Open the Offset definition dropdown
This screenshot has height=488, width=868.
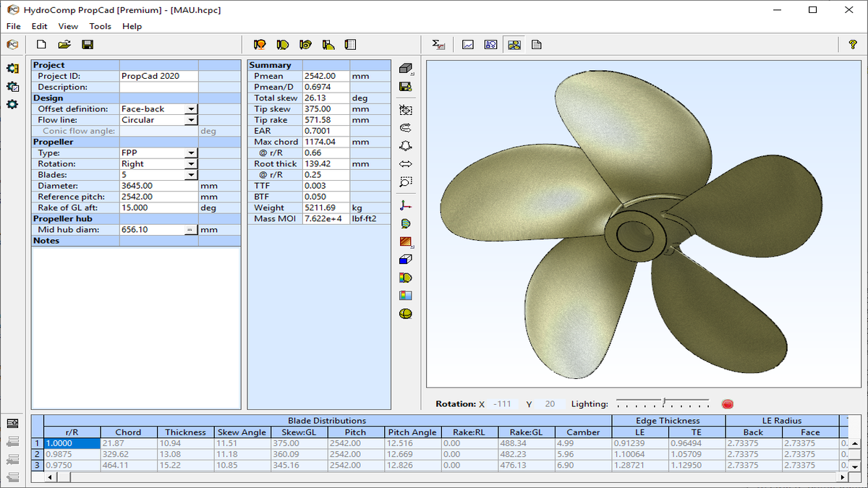point(191,109)
